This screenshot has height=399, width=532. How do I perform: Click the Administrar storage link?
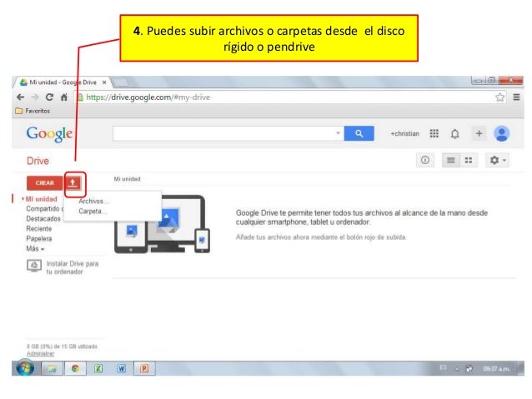(40, 353)
